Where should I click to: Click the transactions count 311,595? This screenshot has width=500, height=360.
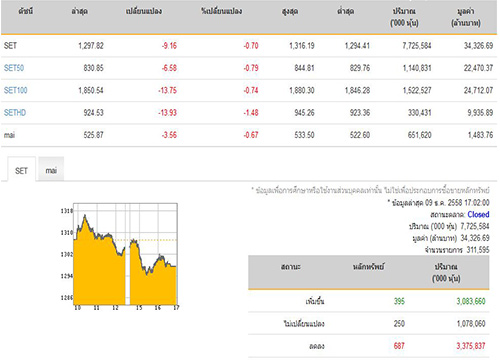pos(478,250)
